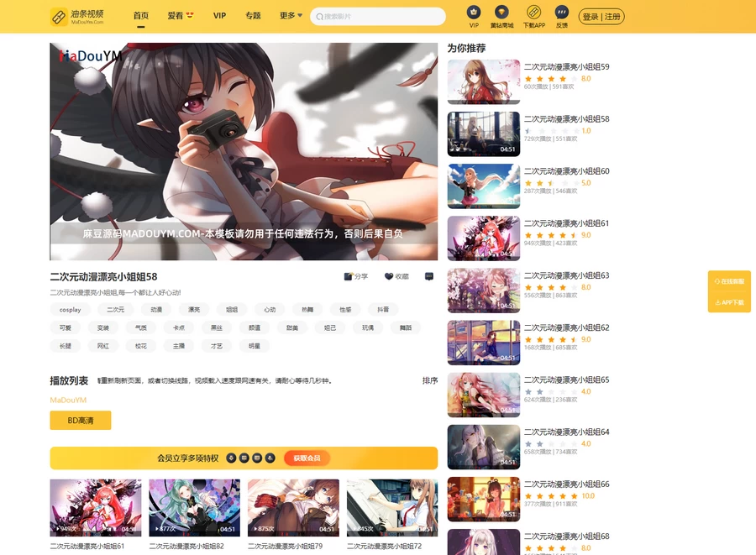Open recommended thumbnail for 二次元动漫漂亮小姐姐66

click(x=484, y=499)
